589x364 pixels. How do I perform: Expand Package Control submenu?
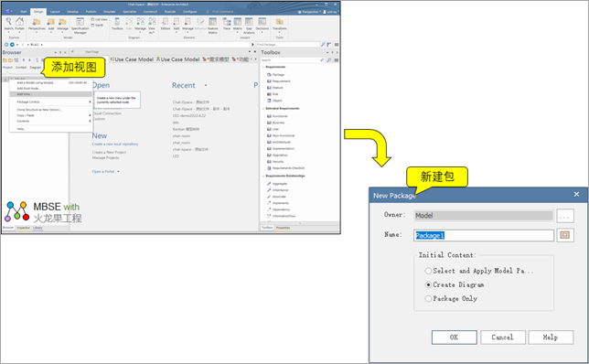pos(51,102)
